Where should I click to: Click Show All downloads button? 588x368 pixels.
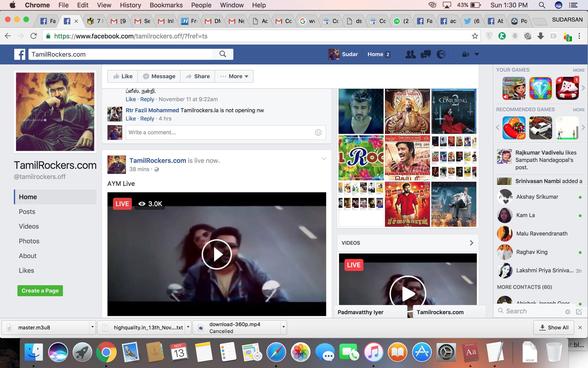(x=554, y=327)
